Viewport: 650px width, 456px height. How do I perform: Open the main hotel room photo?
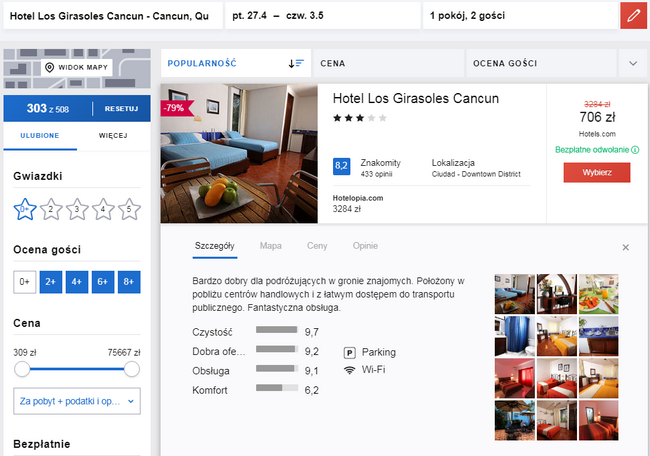pos(239,154)
